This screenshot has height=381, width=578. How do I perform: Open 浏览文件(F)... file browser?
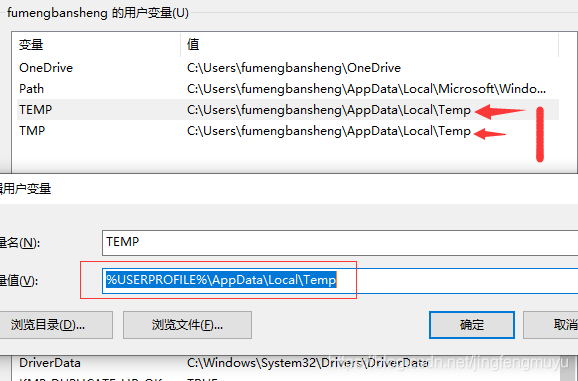pyautogui.click(x=187, y=325)
